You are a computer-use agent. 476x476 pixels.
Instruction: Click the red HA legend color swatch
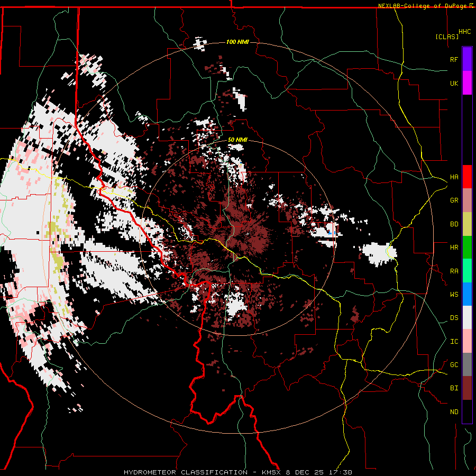(x=467, y=177)
